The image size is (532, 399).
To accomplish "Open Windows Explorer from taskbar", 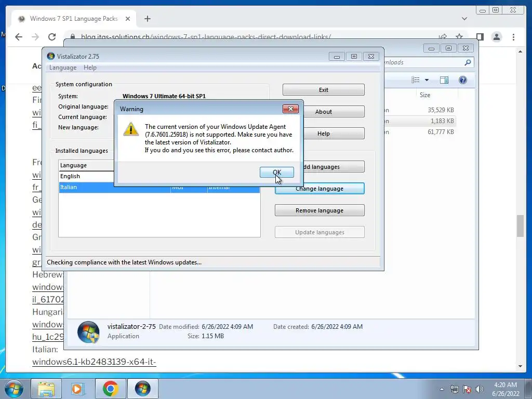I will (46, 389).
